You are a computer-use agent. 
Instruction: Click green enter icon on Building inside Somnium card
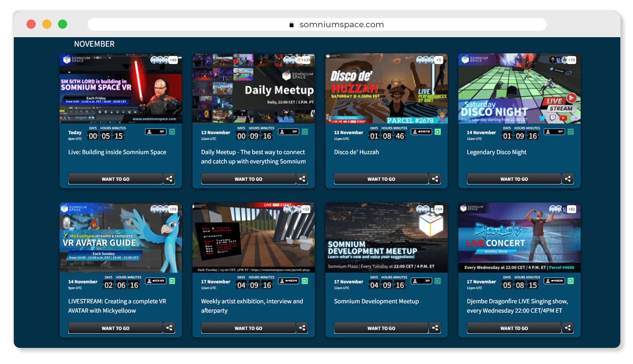click(x=172, y=132)
